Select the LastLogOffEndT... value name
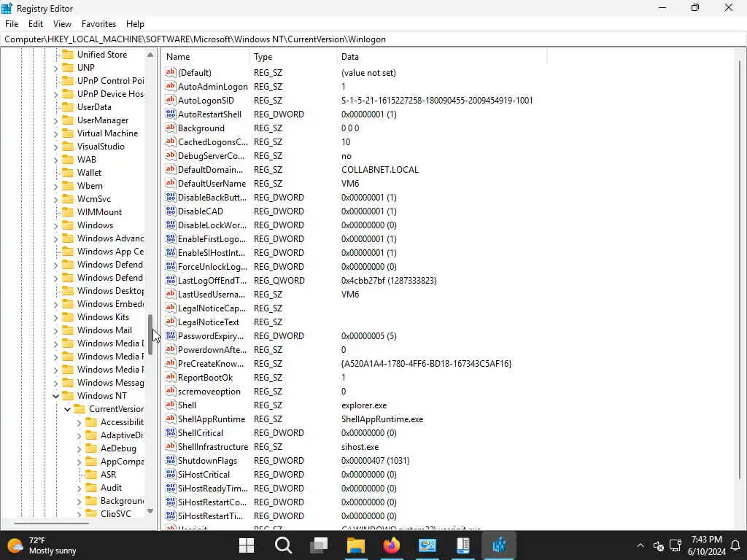This screenshot has height=560, width=747. 212,281
